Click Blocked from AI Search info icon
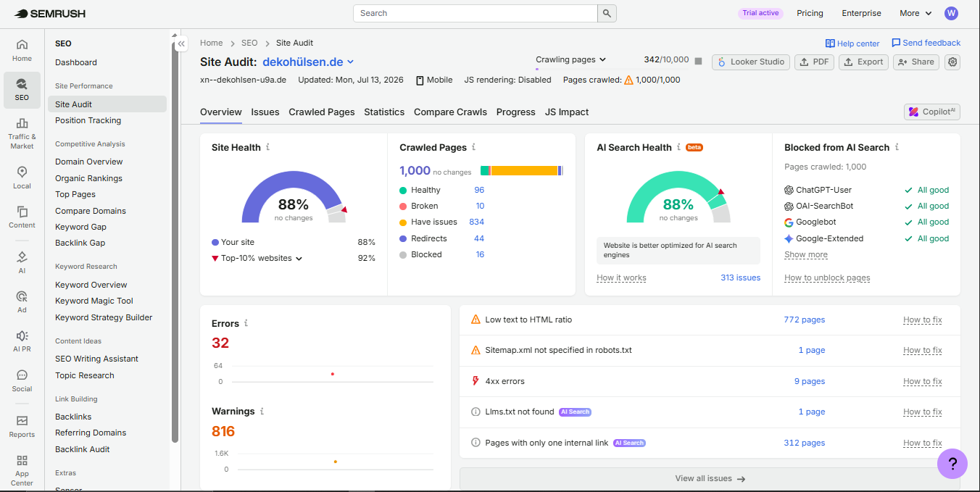The width and height of the screenshot is (980, 492). click(897, 147)
